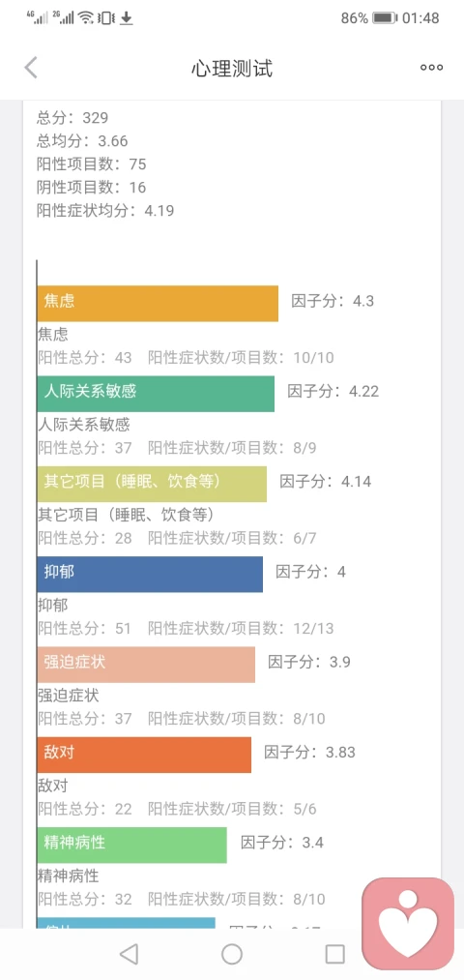
Task: Tap 因子分：4.3 label beside 焦虑
Action: pos(333,301)
